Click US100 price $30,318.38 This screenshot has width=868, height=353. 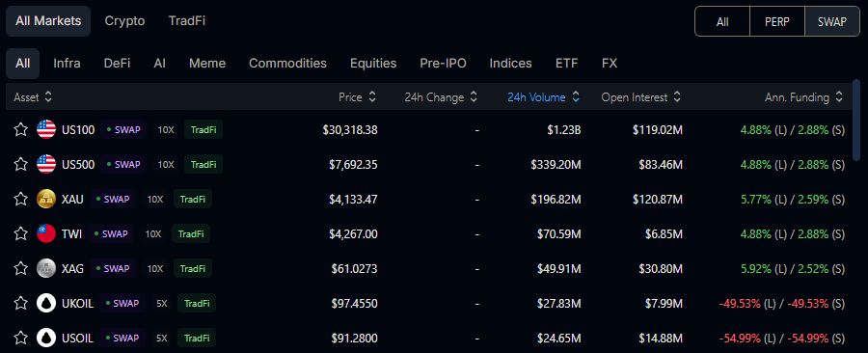tap(350, 130)
